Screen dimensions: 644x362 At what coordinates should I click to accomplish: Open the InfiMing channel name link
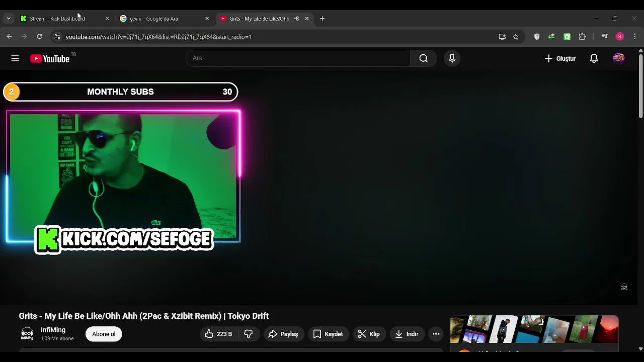point(53,330)
